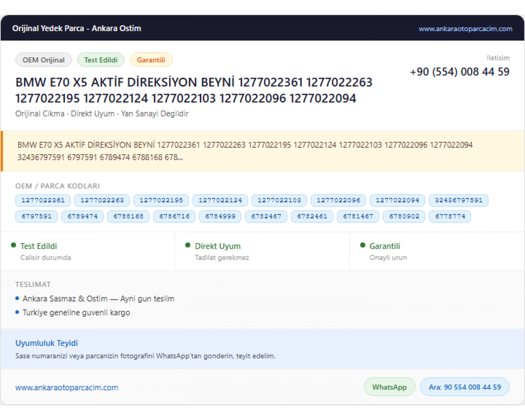Select the green Test Edildi badge
This screenshot has height=420, width=525.
(x=101, y=60)
